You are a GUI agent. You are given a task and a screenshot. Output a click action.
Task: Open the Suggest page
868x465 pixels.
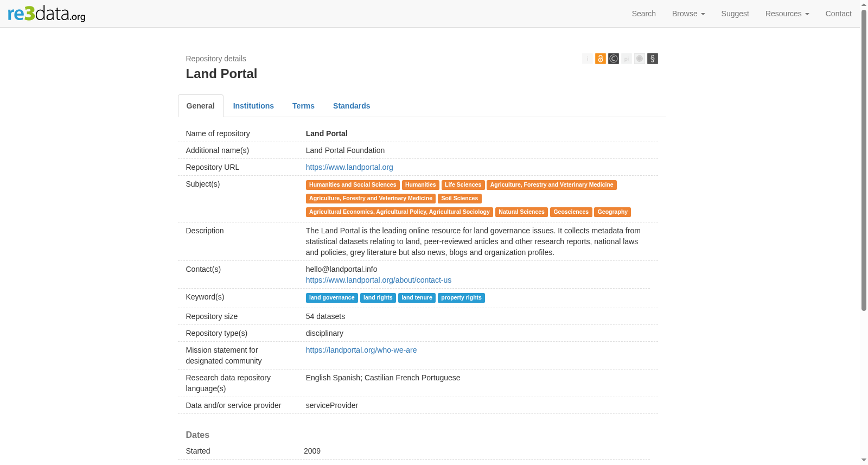[x=735, y=14]
